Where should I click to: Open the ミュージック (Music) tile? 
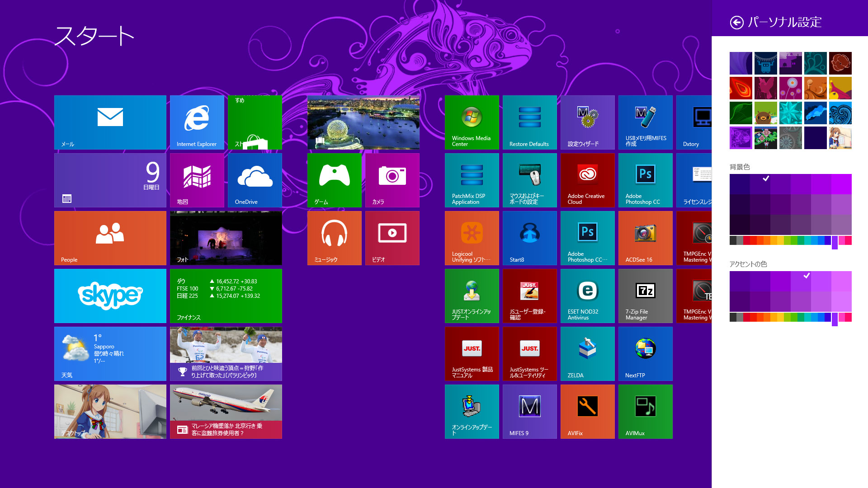click(x=335, y=238)
